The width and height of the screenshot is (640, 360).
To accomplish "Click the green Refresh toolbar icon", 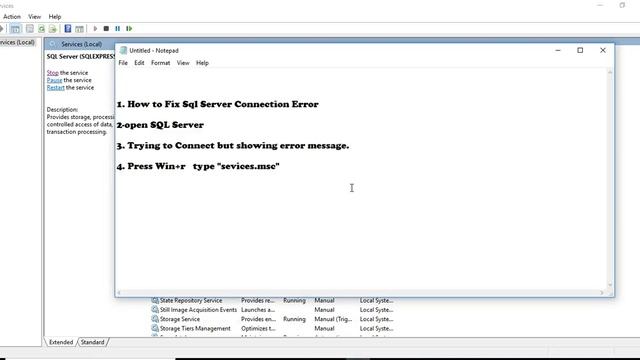I will click(x=41, y=29).
